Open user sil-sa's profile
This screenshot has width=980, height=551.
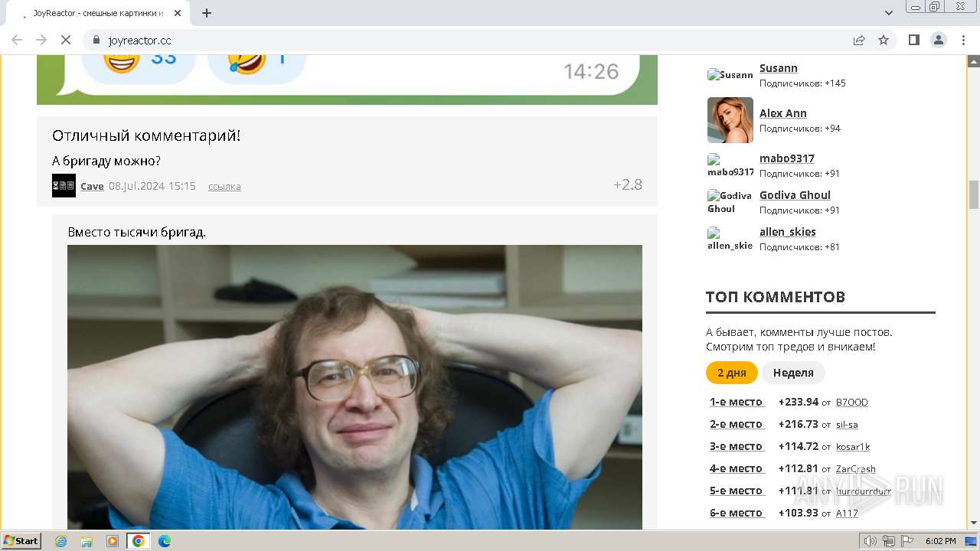[x=847, y=425]
